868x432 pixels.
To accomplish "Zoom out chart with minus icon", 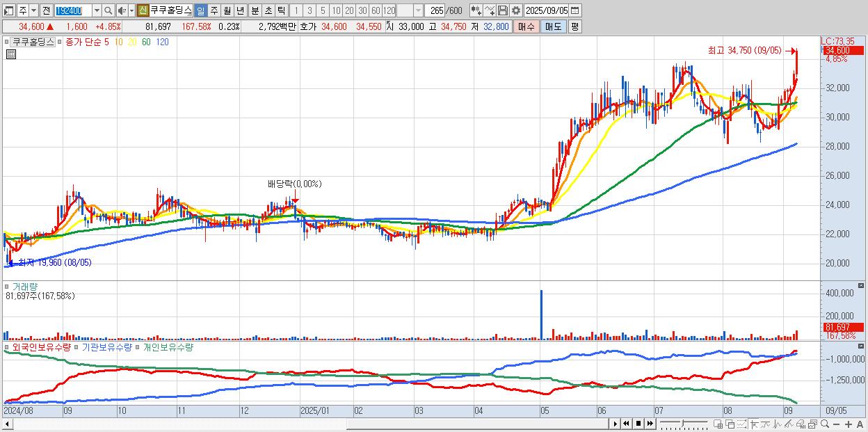I will click(x=837, y=424).
